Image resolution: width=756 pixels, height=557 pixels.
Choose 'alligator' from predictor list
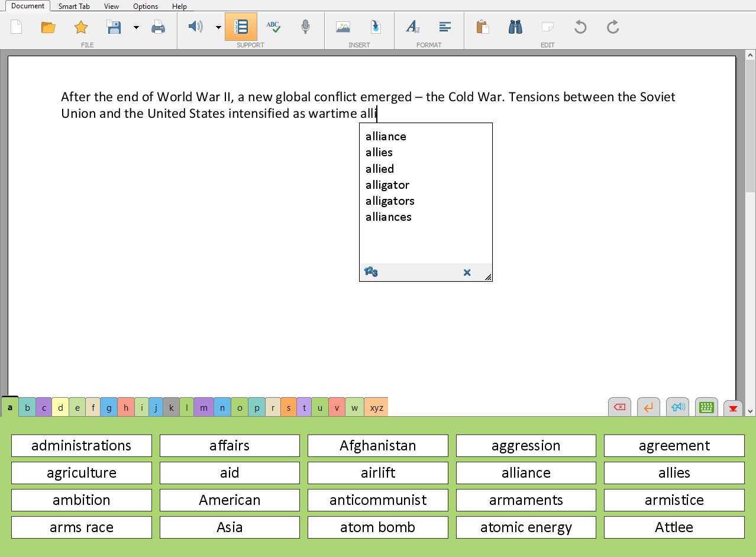click(387, 185)
